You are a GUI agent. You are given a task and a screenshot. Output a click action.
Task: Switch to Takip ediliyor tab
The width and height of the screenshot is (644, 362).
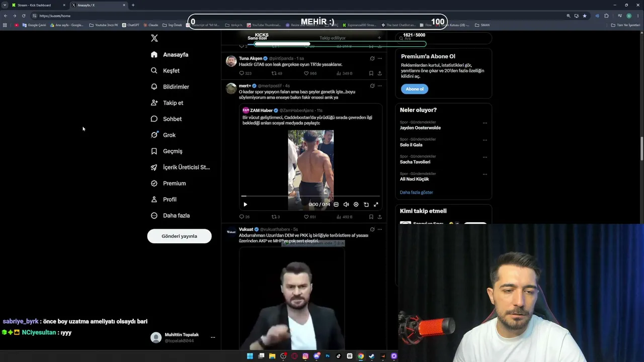coord(333,38)
